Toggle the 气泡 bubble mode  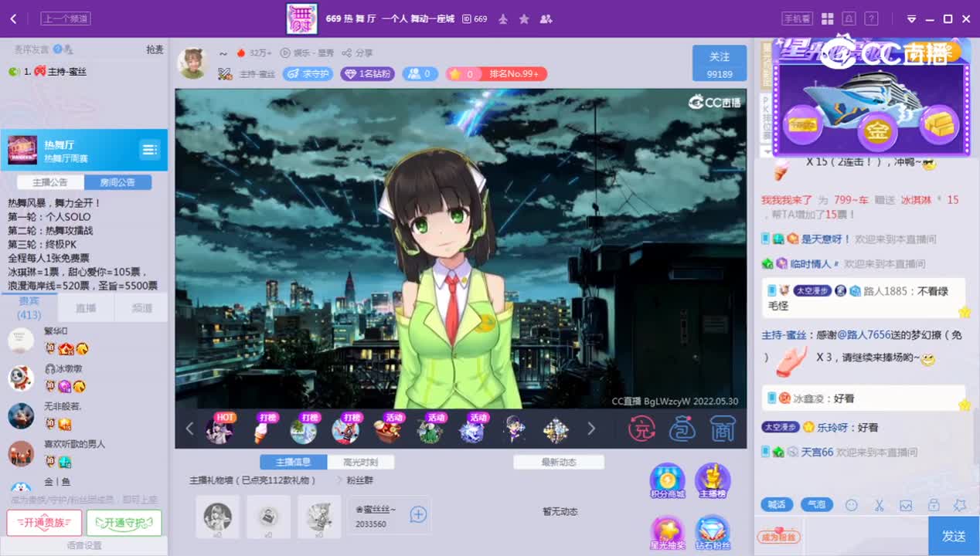[817, 504]
